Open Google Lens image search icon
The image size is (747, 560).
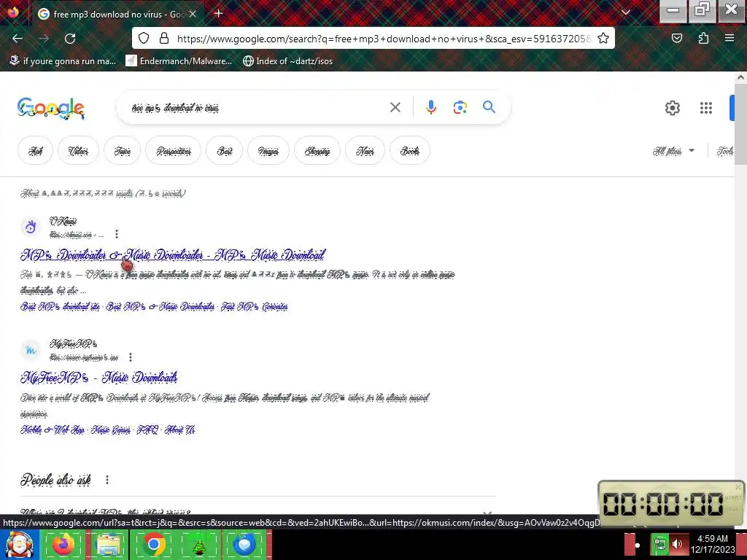tap(460, 107)
